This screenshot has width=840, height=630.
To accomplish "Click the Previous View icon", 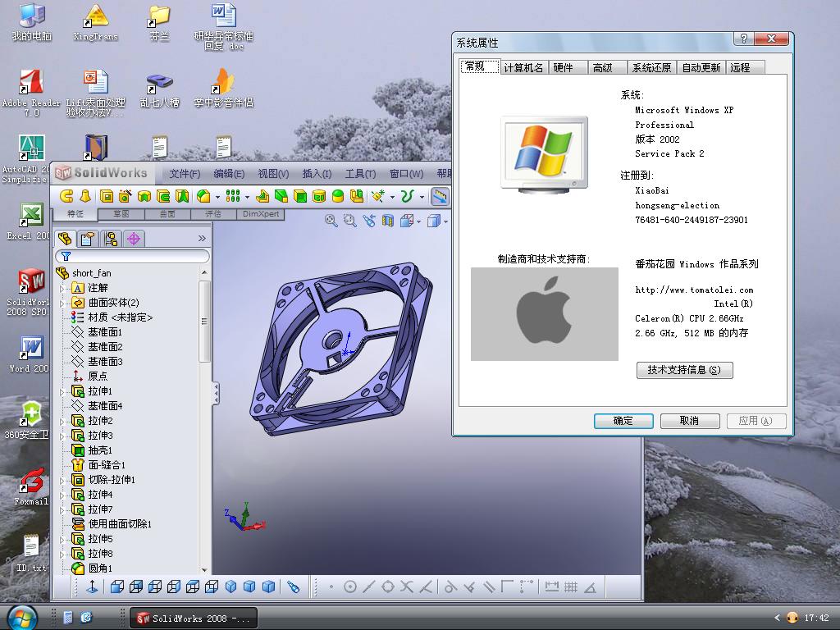I will coord(368,221).
